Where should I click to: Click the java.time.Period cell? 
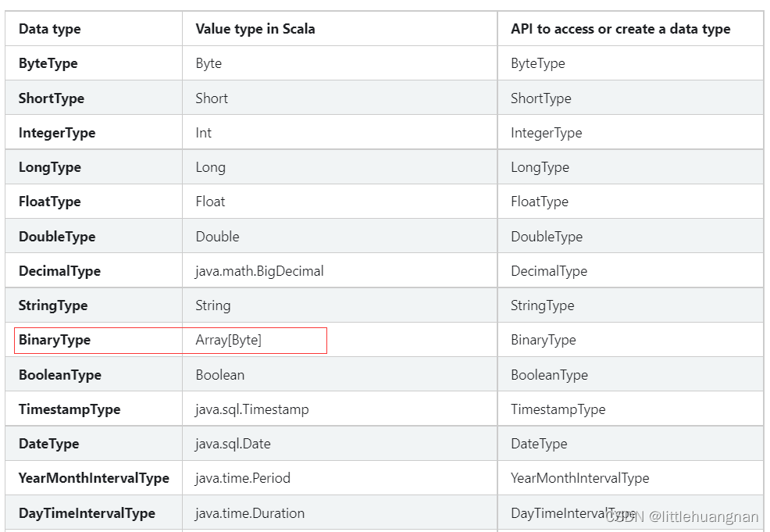[243, 478]
